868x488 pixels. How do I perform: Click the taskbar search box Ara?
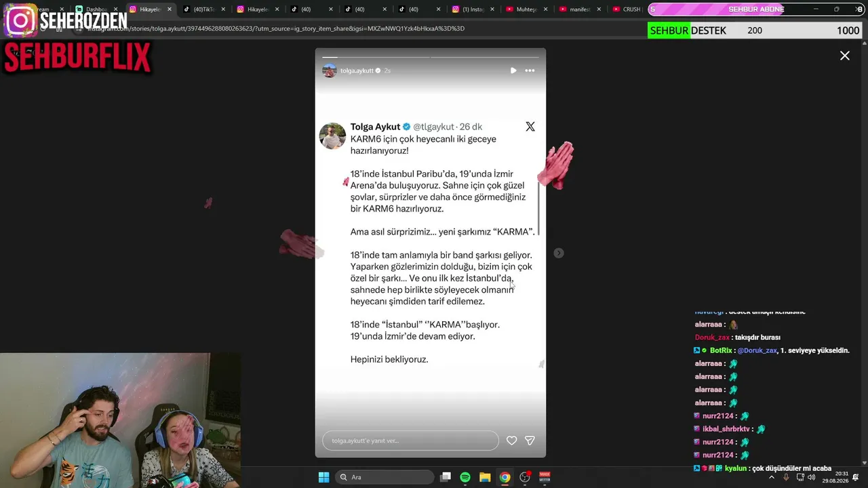coord(384,477)
